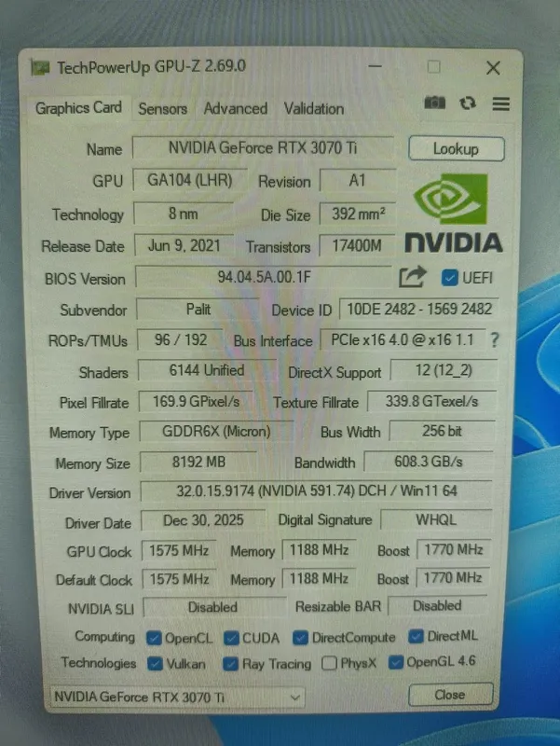Click the Default Clock value 1575 MHz
560x746 pixels.
click(180, 579)
